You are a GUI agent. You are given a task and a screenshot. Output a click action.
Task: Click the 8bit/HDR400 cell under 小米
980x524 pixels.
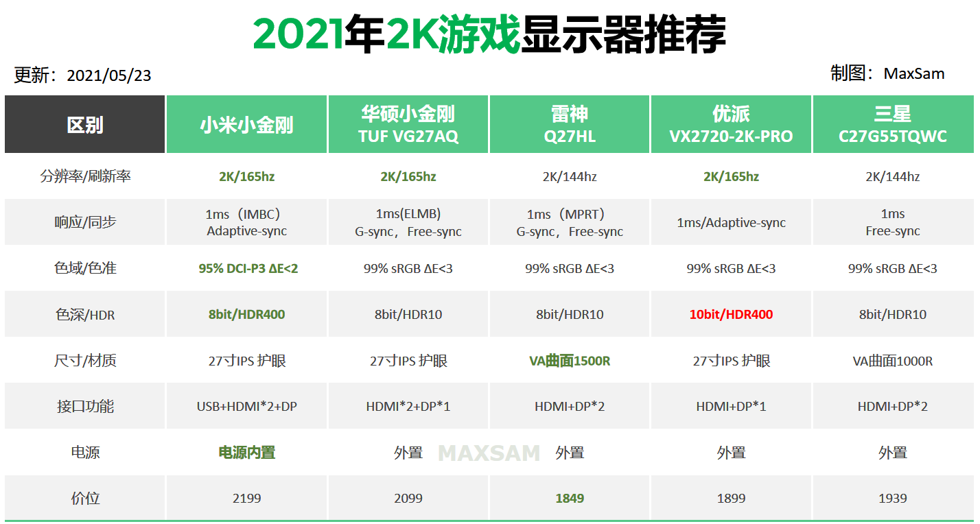click(x=247, y=314)
